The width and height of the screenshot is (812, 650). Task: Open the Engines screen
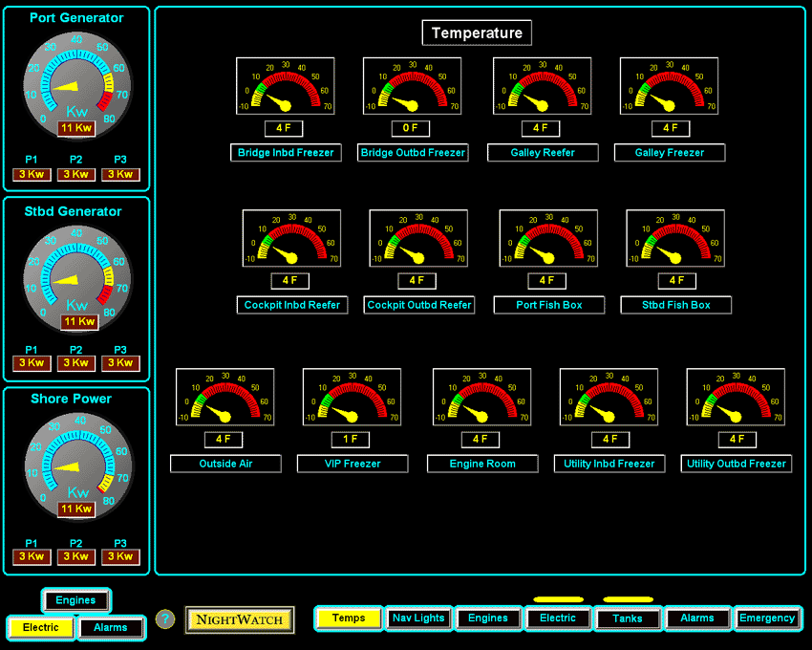[488, 618]
